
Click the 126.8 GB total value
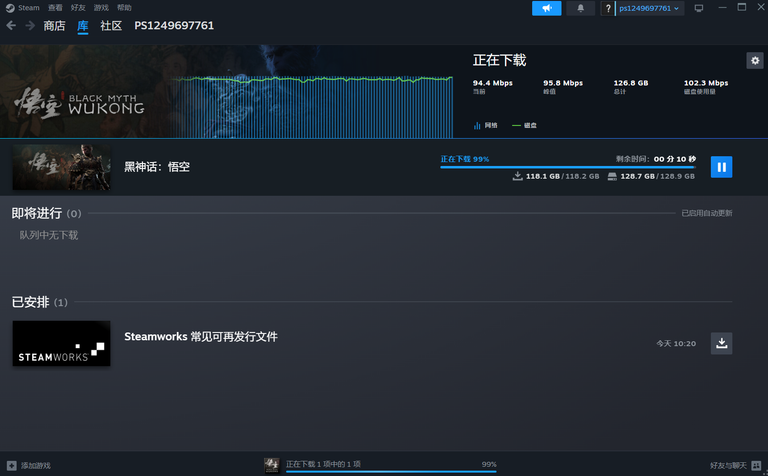[631, 83]
